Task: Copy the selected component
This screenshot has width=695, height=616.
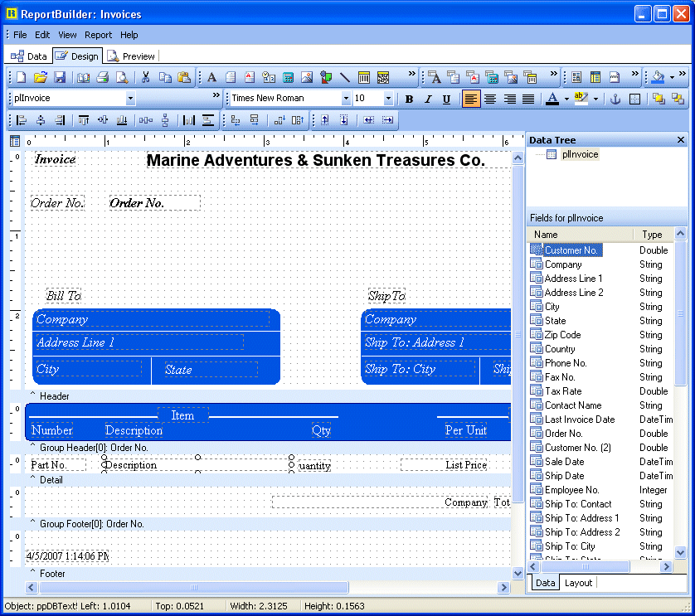Action: click(x=165, y=77)
